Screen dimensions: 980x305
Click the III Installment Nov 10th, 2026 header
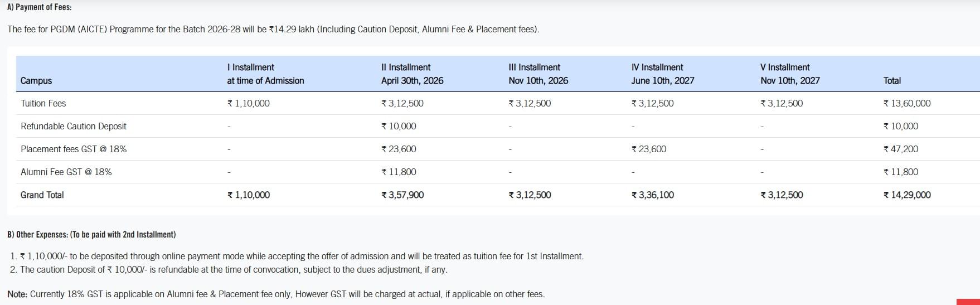pyautogui.click(x=538, y=74)
